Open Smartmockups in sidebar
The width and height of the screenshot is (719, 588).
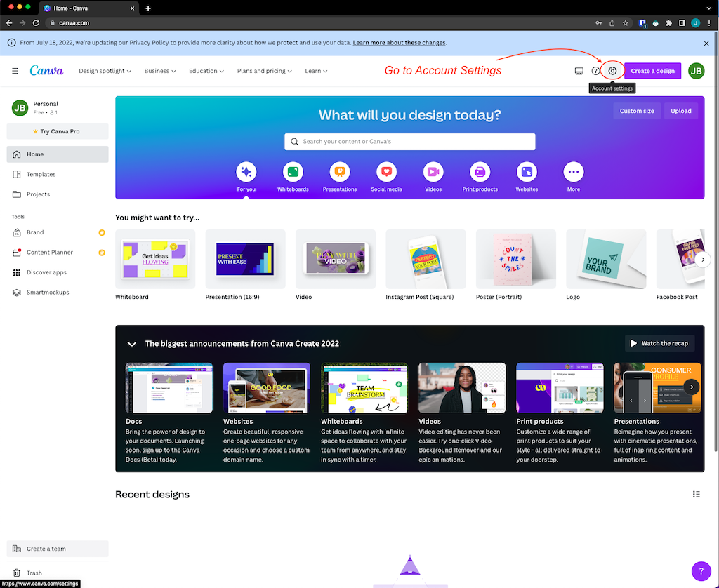coord(58,293)
